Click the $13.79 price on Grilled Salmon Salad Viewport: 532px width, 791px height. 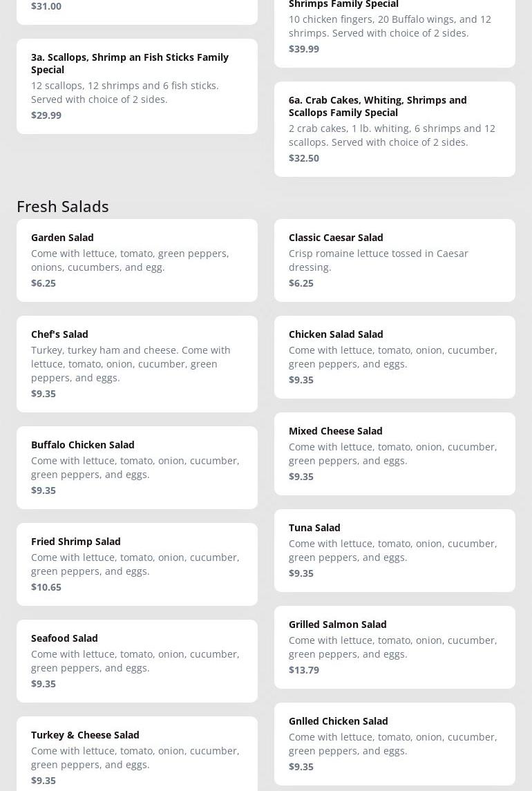304,669
